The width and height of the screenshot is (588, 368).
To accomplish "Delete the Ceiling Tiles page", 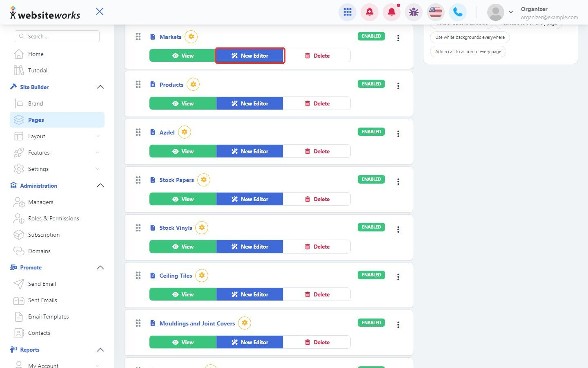I will (317, 294).
